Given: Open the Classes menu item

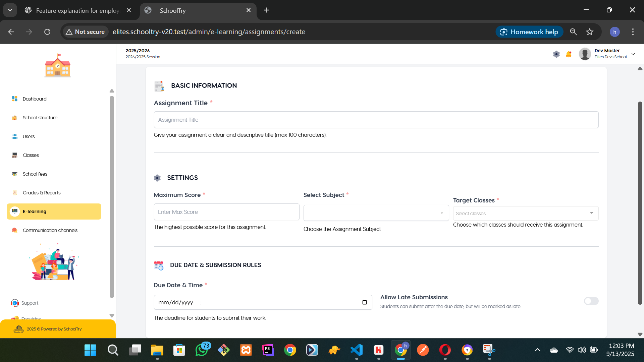Looking at the screenshot, I should point(54,155).
